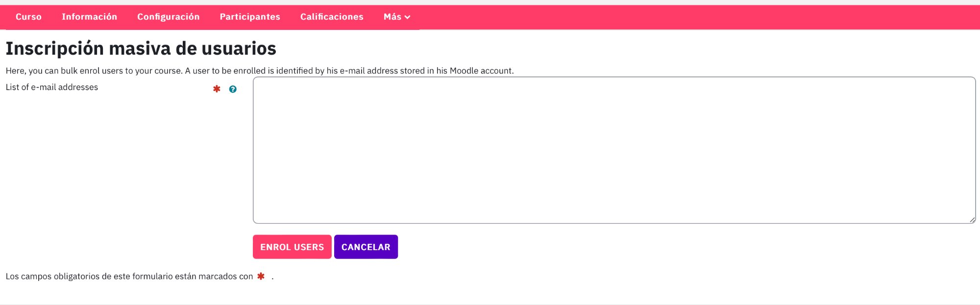View the Calificaciones tab
Image resolution: width=980 pixels, height=305 pixels.
pos(332,17)
